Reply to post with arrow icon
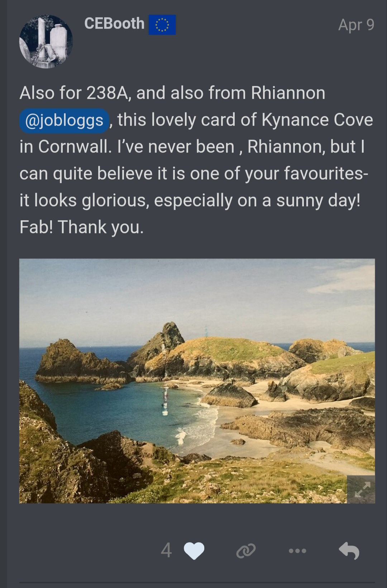 coord(349,551)
